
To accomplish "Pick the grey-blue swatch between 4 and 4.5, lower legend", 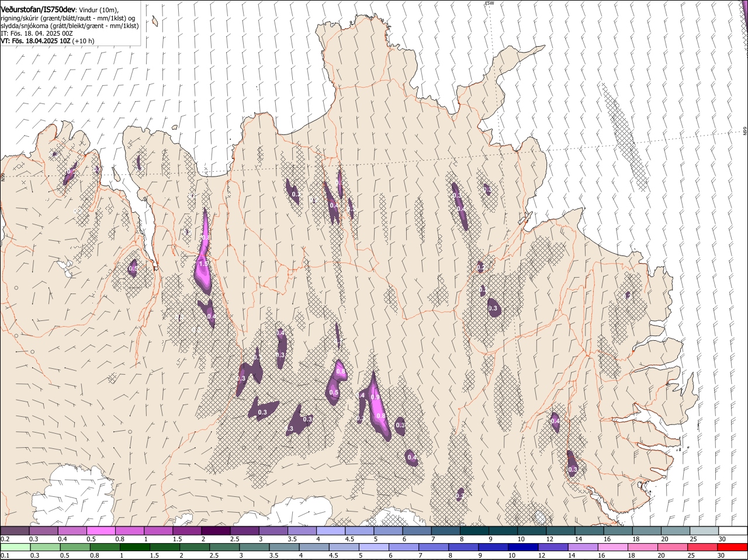I will pos(314,548).
